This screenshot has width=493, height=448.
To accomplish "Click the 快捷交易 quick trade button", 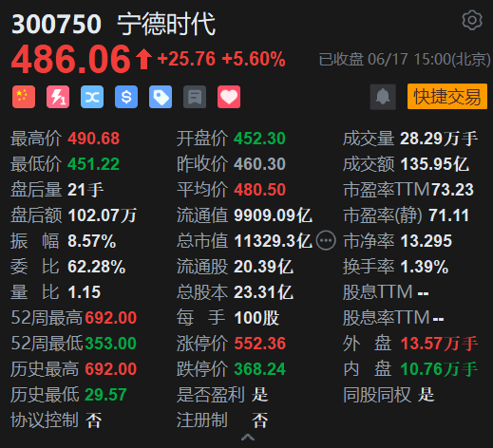I will tap(447, 97).
